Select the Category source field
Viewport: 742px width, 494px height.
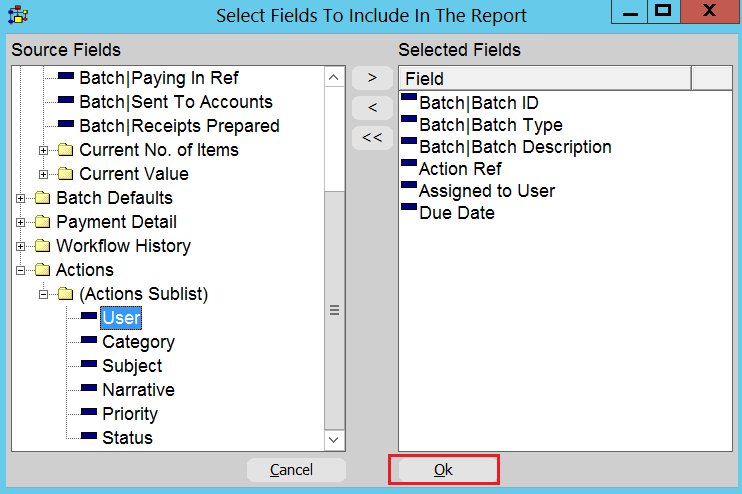139,342
